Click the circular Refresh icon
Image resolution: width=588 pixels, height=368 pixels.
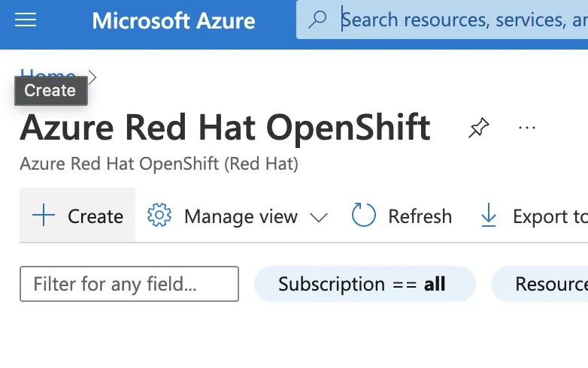pyautogui.click(x=364, y=216)
